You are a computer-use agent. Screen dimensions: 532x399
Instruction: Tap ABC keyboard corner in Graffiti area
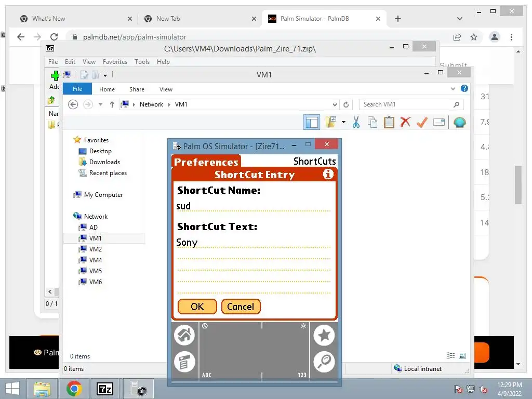pos(207,375)
